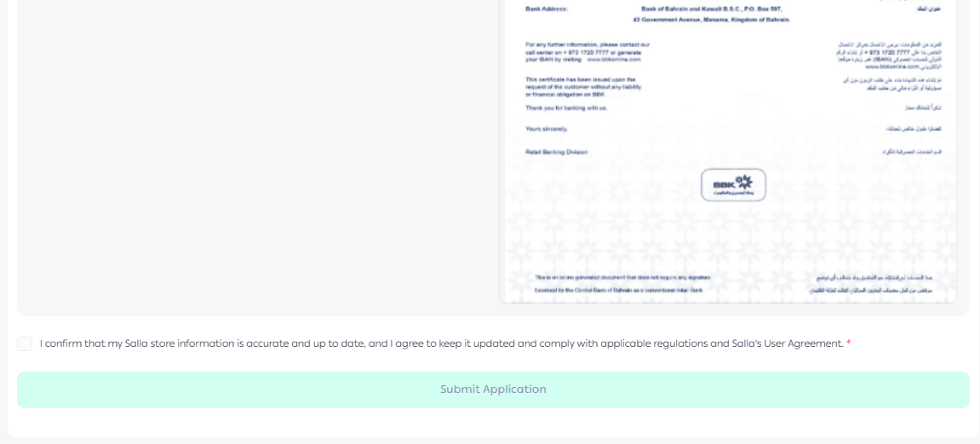Image resolution: width=980 pixels, height=444 pixels.
Task: Click the "Yours sincerely" text
Action: click(547, 129)
